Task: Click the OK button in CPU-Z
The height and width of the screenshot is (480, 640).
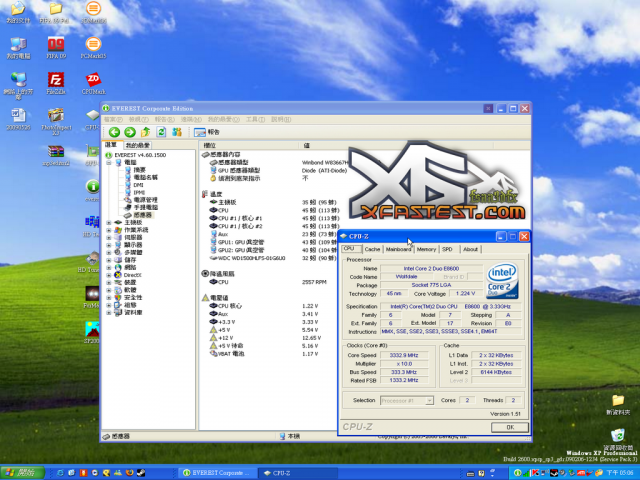Action: coord(510,427)
